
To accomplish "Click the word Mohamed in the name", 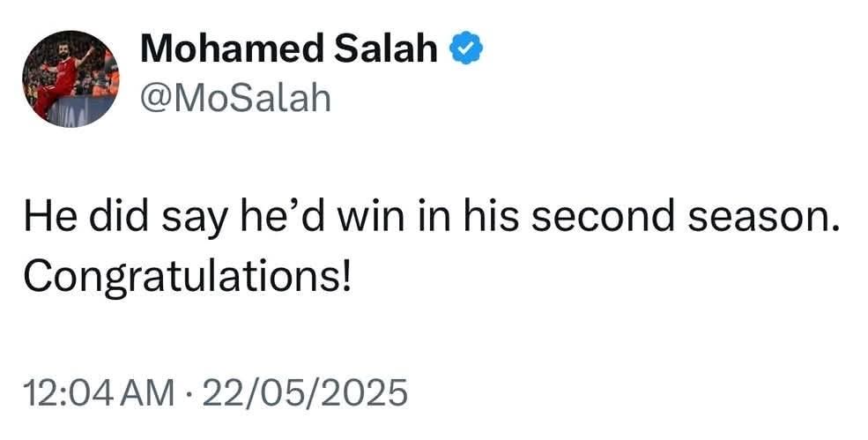I will [232, 48].
